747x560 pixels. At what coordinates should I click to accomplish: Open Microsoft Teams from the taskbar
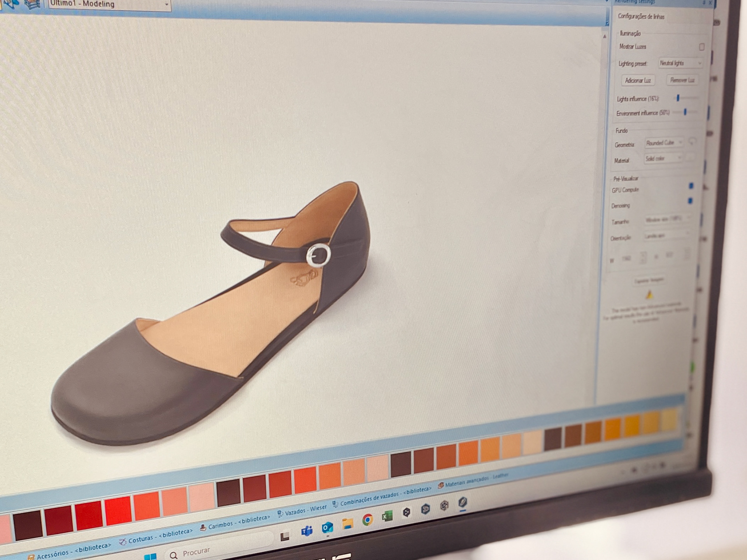pos(307,531)
